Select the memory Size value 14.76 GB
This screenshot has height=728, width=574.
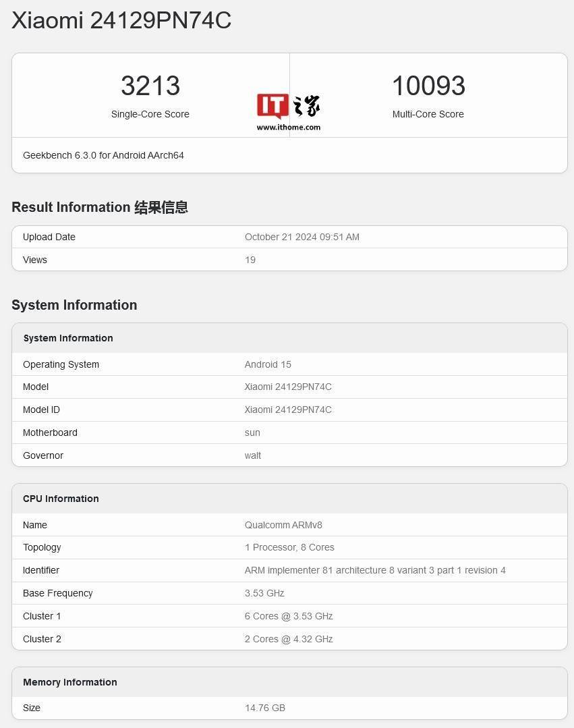265,708
